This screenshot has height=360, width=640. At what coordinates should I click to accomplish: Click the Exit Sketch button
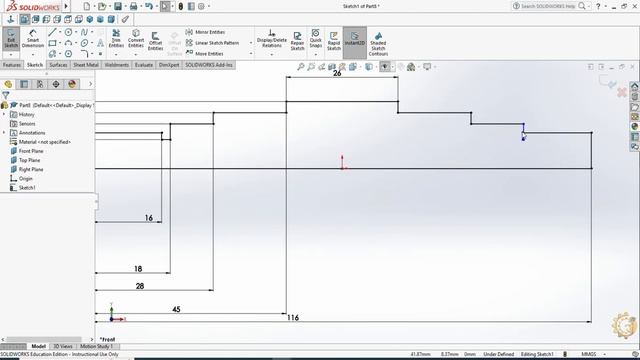[x=11, y=39]
